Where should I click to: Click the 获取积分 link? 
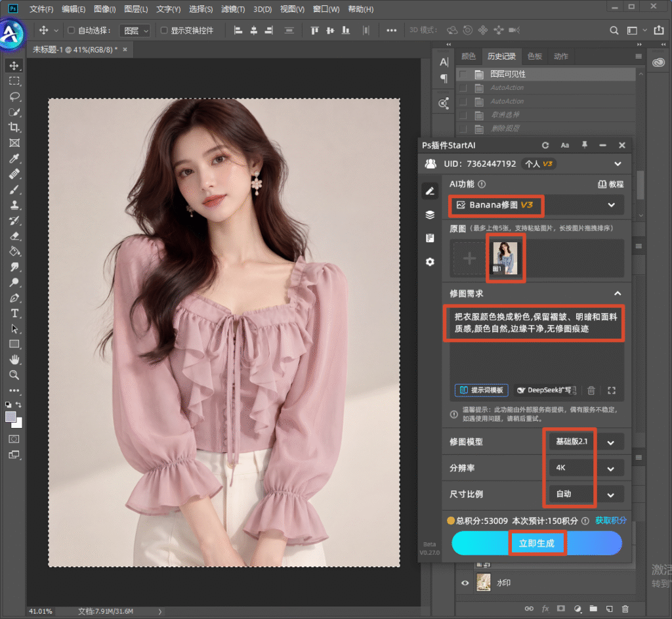click(611, 521)
